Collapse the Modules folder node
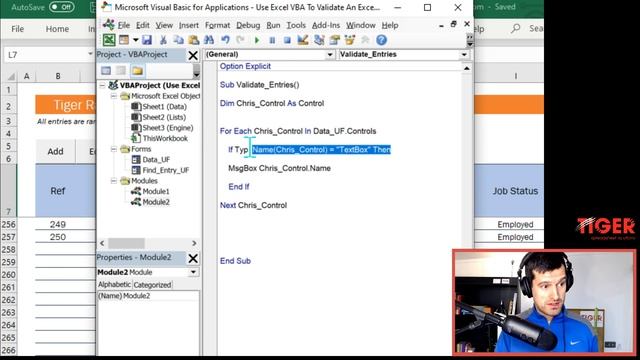640x360 pixels. pos(114,181)
